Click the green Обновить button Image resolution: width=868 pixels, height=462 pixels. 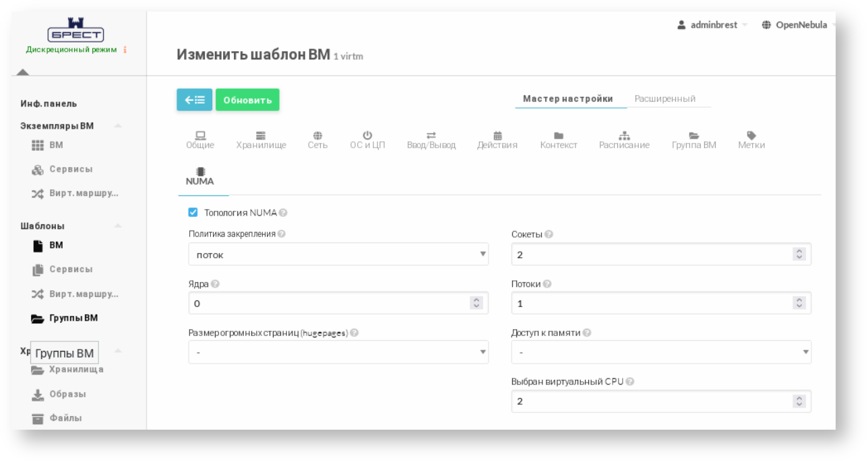247,100
